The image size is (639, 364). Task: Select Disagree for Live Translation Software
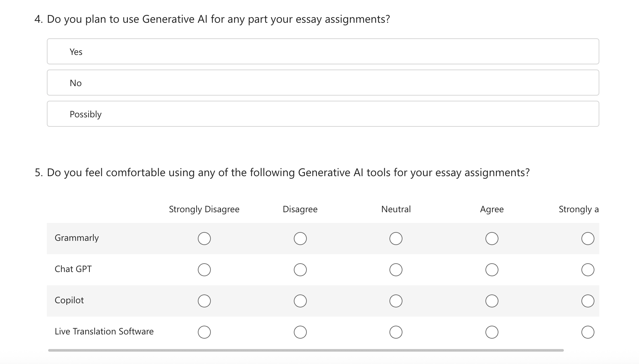300,332
